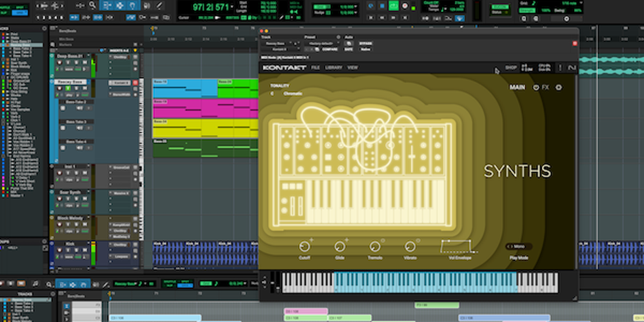Click the Native button in plugin header
Viewport: 644px width, 322px height.
[x=365, y=49]
